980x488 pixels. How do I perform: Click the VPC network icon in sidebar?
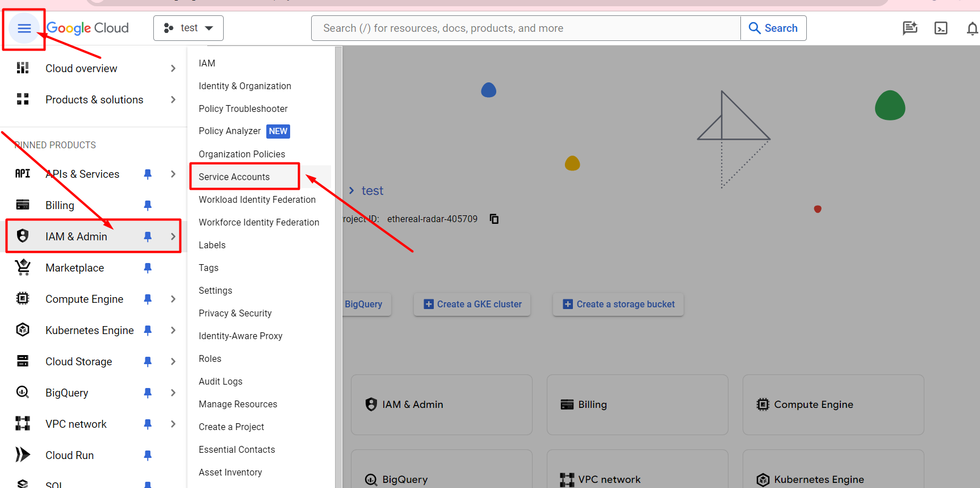[x=23, y=424]
